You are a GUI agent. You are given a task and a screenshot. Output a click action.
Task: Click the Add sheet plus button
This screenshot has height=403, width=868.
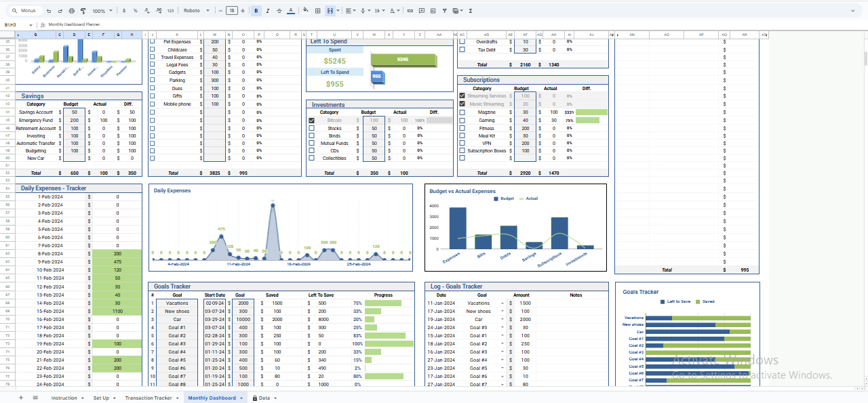pos(20,398)
